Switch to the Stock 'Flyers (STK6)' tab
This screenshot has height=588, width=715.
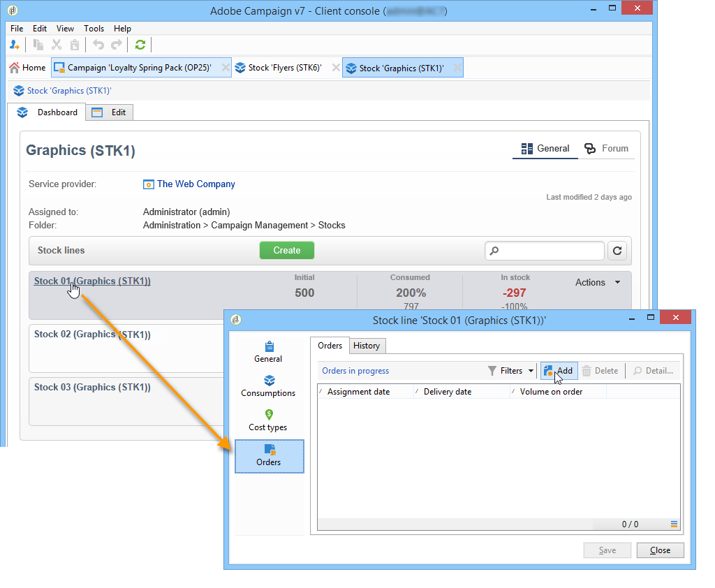pyautogui.click(x=285, y=68)
